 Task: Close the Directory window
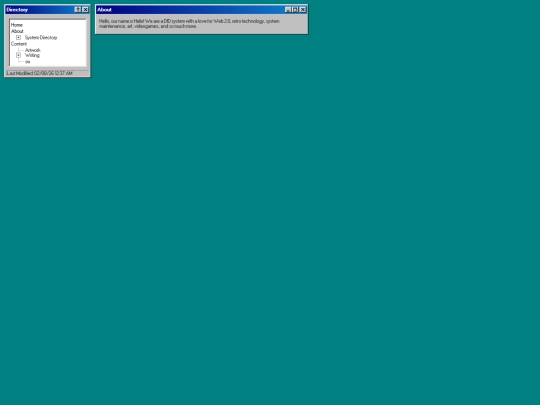coord(85,10)
